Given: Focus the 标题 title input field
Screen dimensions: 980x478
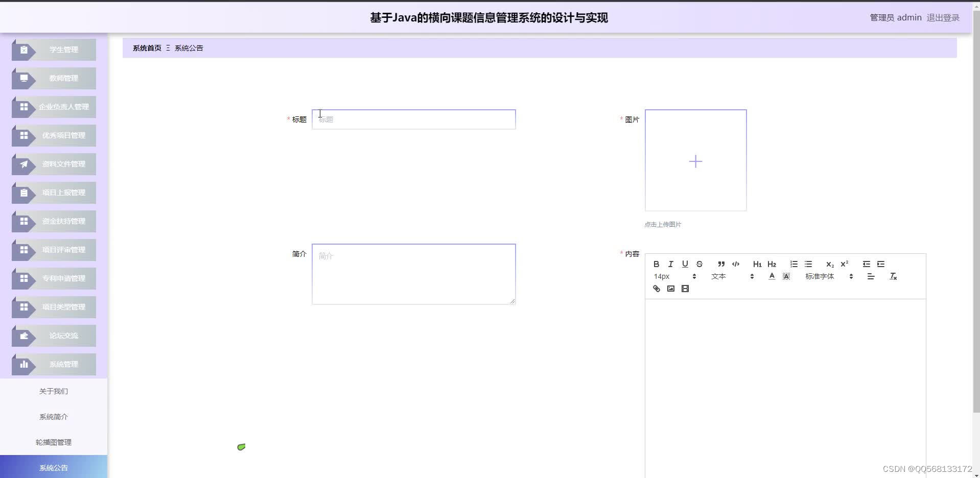Looking at the screenshot, I should [414, 119].
